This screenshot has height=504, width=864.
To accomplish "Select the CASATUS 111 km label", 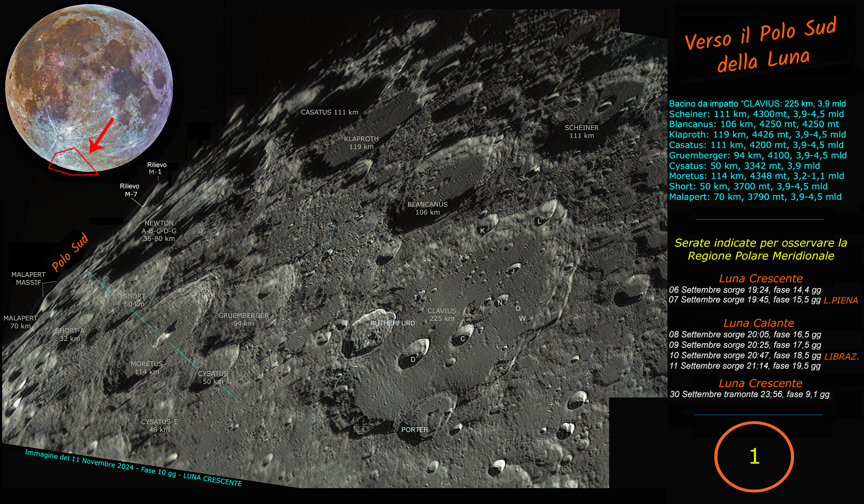I will pyautogui.click(x=329, y=112).
